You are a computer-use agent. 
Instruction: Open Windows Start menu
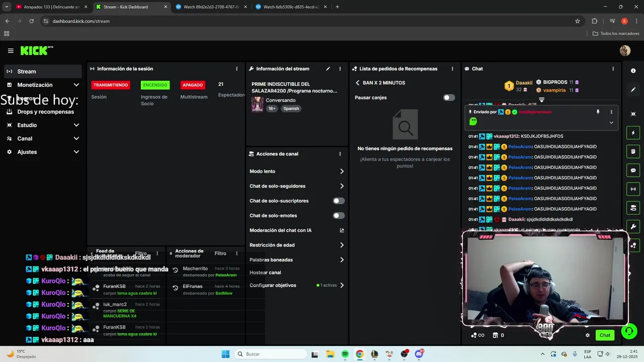pyautogui.click(x=225, y=354)
